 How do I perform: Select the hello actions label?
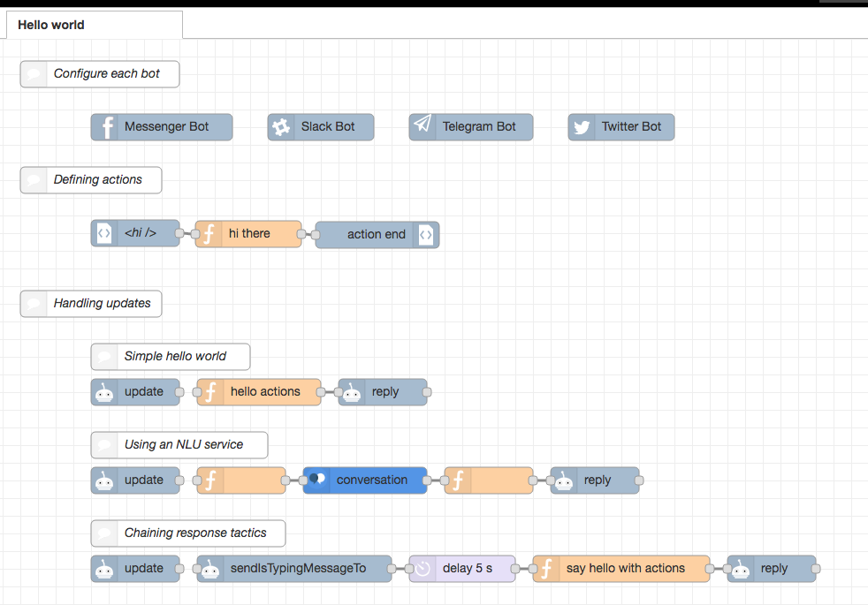265,391
